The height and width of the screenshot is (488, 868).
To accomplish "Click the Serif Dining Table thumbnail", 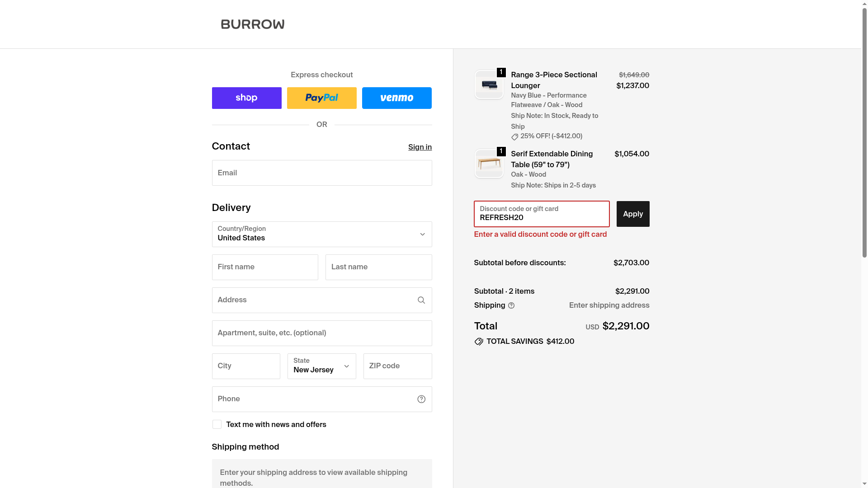I will tap(489, 164).
